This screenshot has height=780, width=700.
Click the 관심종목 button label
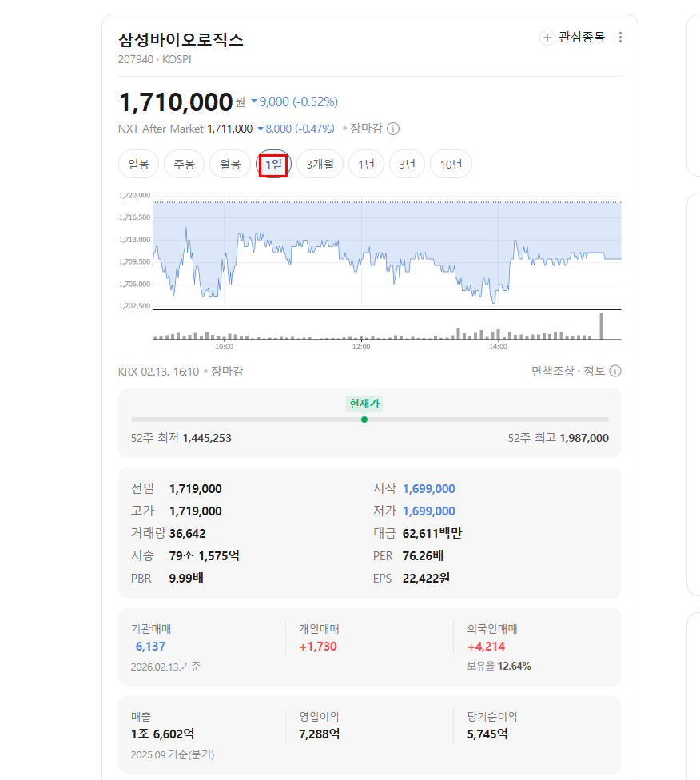[582, 38]
